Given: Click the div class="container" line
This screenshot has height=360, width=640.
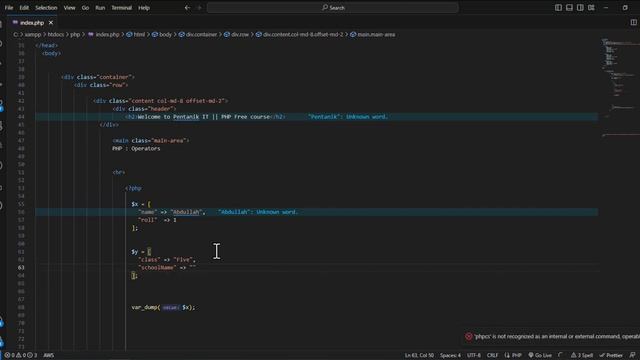Looking at the screenshot, I should click(x=98, y=77).
